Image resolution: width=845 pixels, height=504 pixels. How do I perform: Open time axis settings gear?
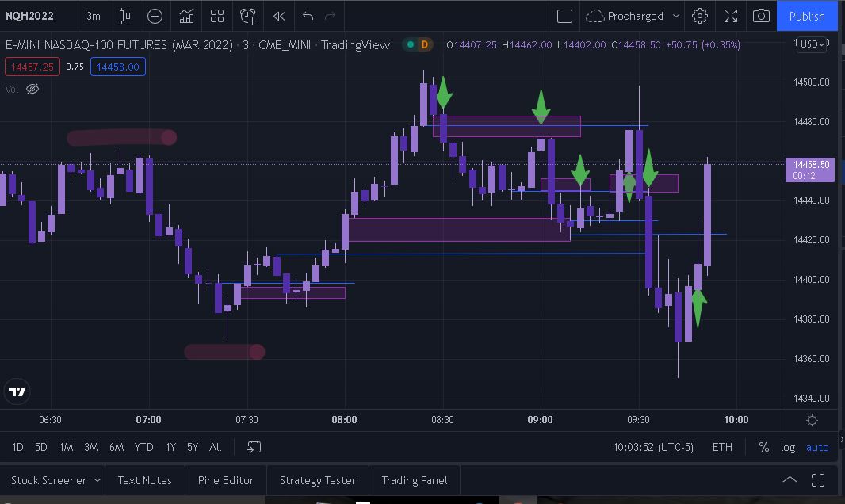coord(812,420)
